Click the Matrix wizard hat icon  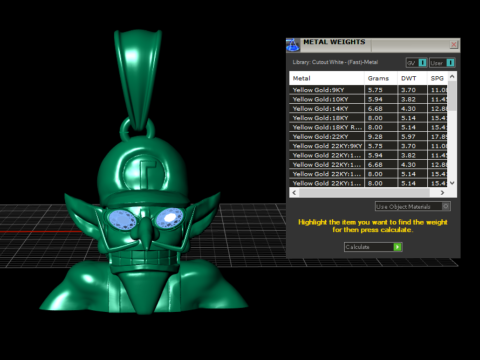coord(293,45)
